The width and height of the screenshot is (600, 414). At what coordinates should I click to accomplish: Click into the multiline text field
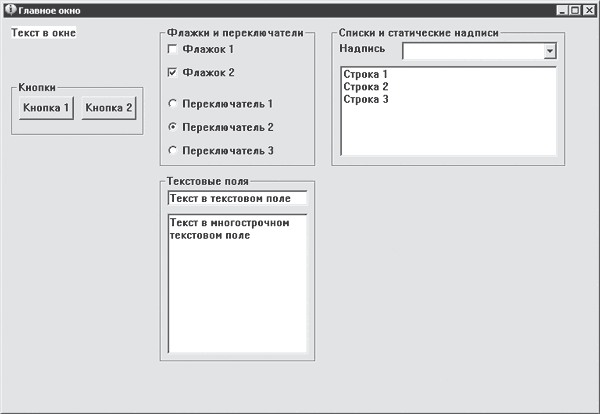pyautogui.click(x=237, y=290)
